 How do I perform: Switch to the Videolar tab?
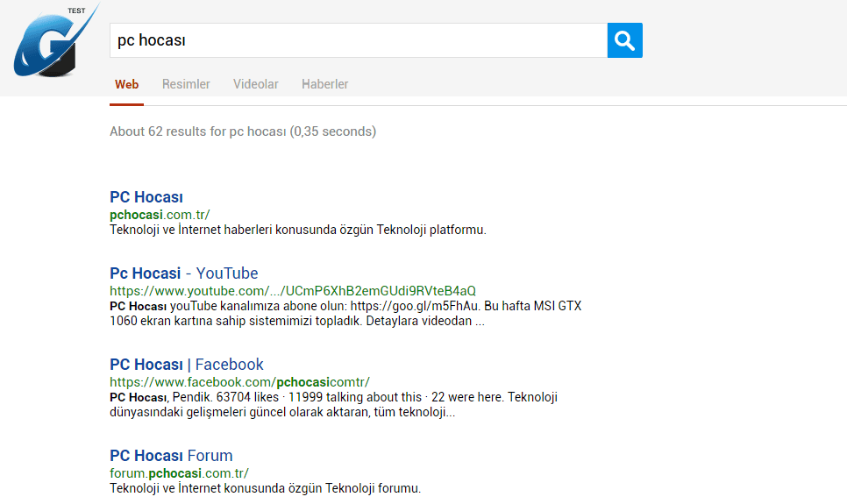(x=255, y=84)
